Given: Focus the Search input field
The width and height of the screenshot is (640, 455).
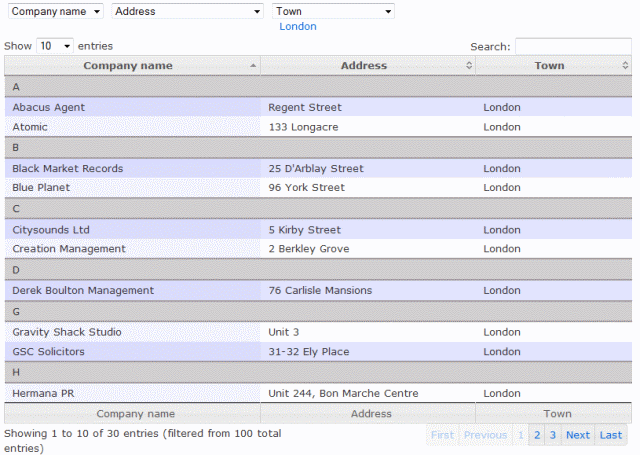Looking at the screenshot, I should point(573,47).
